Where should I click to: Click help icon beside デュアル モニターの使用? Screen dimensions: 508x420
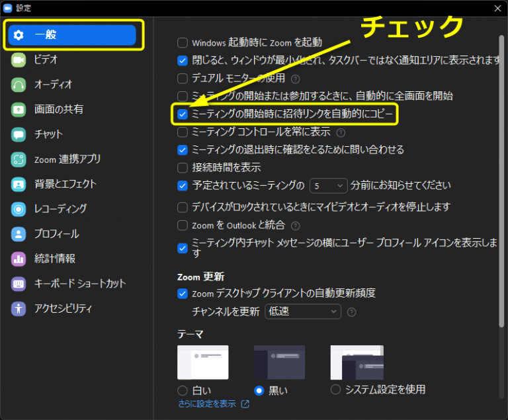tap(295, 79)
